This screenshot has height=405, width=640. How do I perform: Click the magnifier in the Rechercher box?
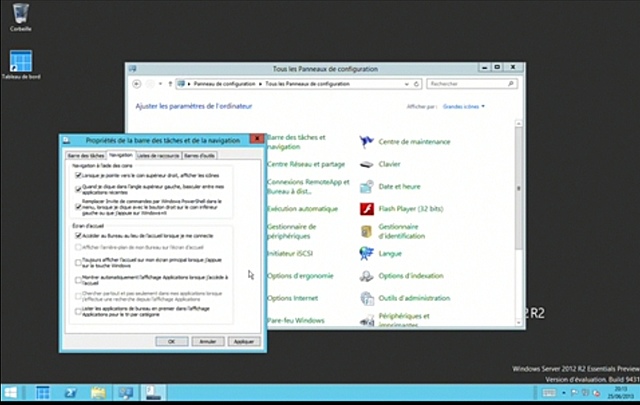[x=511, y=84]
